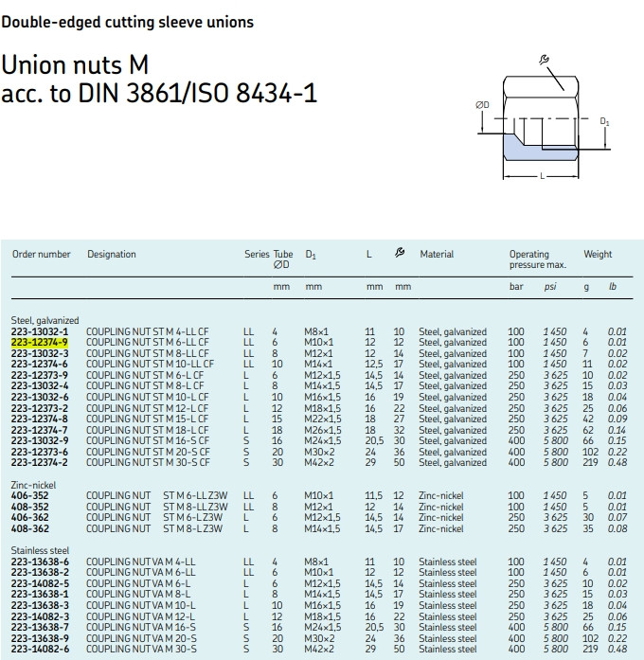Select designation COUPLING NUT ST M 30-S CF

pos(148,462)
